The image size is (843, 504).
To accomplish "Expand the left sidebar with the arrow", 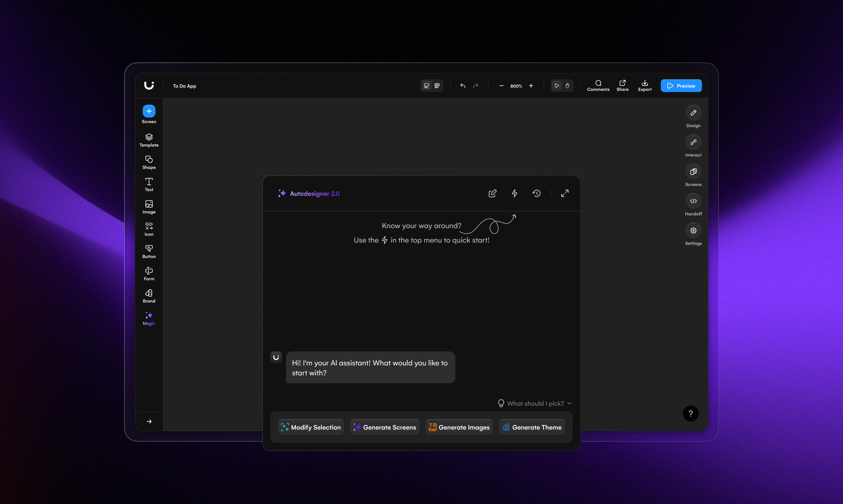I will 149,421.
